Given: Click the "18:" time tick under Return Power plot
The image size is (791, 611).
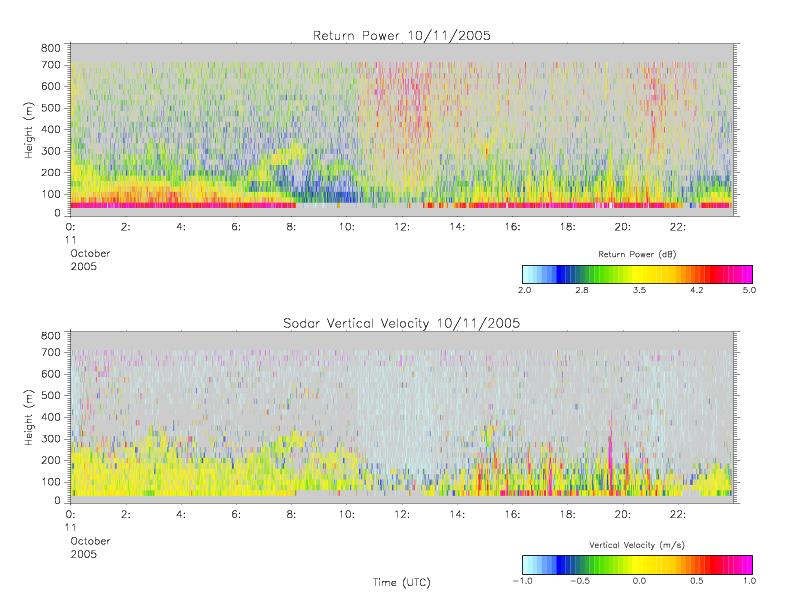Looking at the screenshot, I should point(568,227).
